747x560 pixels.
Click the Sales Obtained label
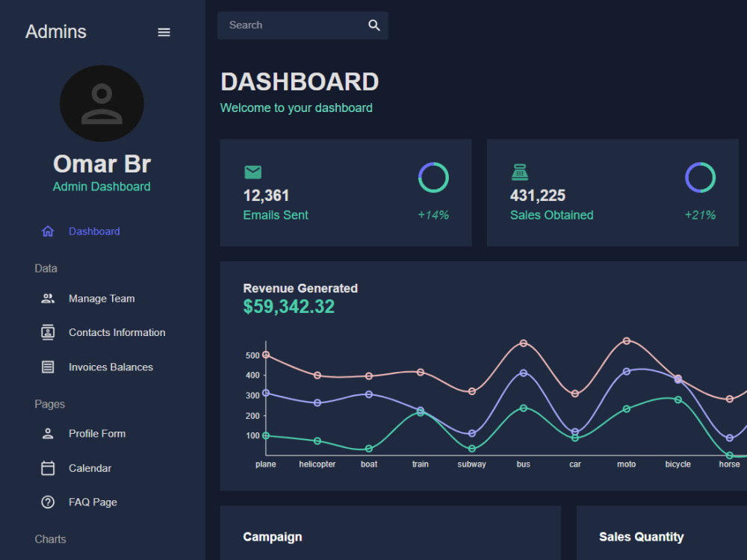pos(552,215)
